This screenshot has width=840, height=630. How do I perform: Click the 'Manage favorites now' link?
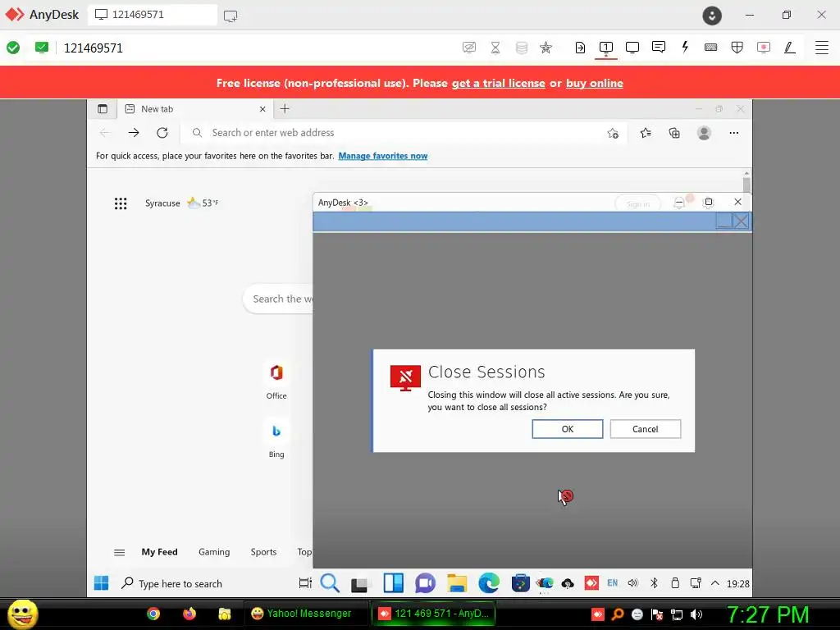(383, 156)
